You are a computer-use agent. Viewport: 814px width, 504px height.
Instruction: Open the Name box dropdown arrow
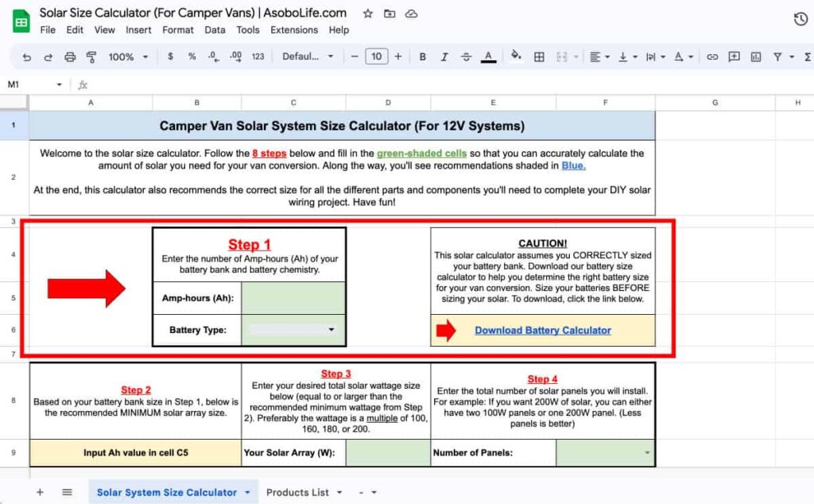click(59, 84)
